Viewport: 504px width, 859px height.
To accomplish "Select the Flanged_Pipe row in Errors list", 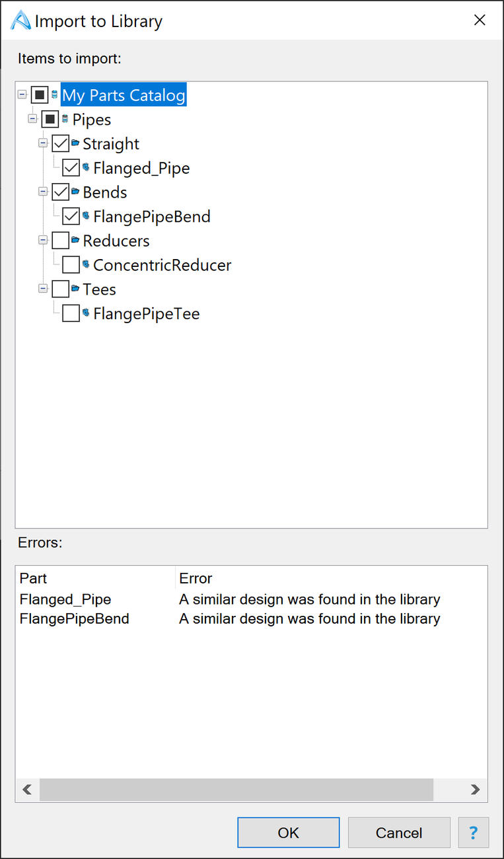I will click(251, 599).
